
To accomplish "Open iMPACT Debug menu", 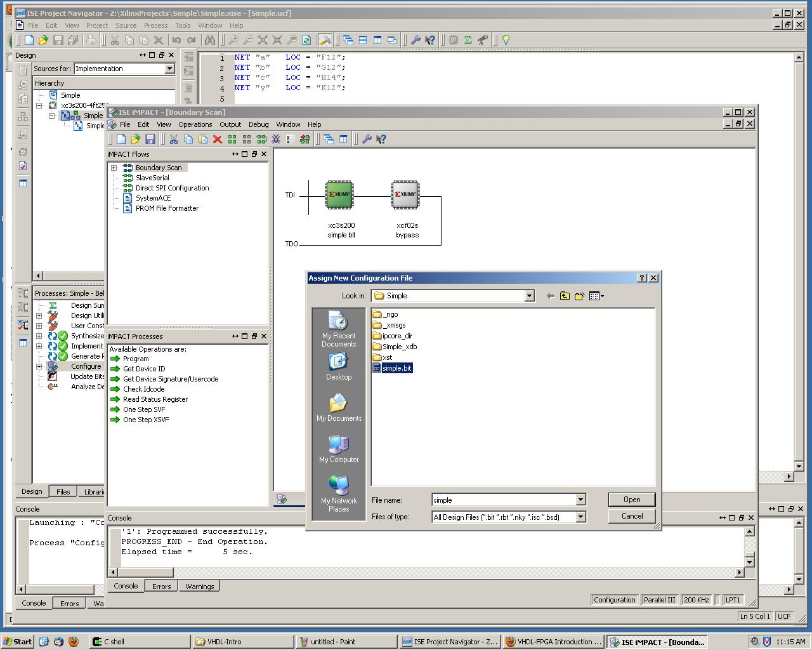I will [x=258, y=124].
